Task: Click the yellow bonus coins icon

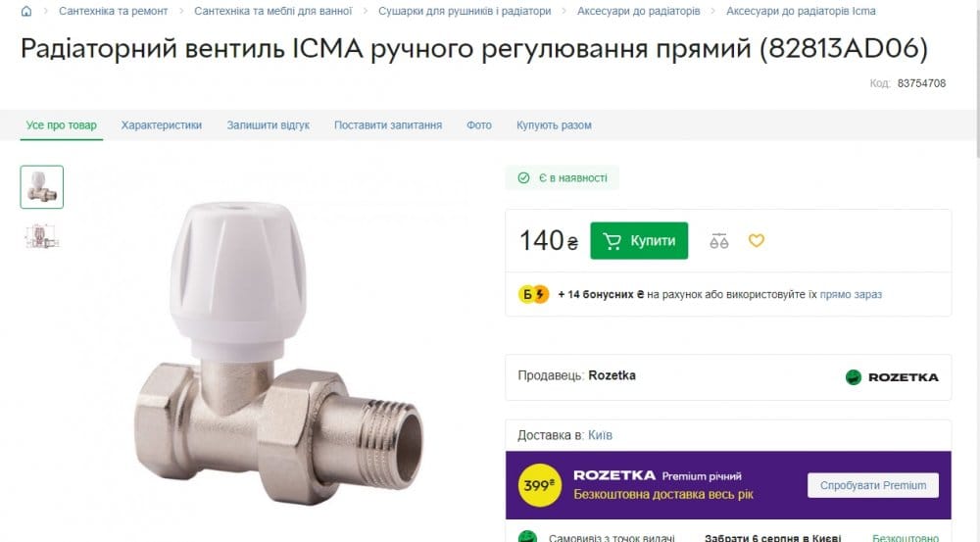Action: click(533, 294)
